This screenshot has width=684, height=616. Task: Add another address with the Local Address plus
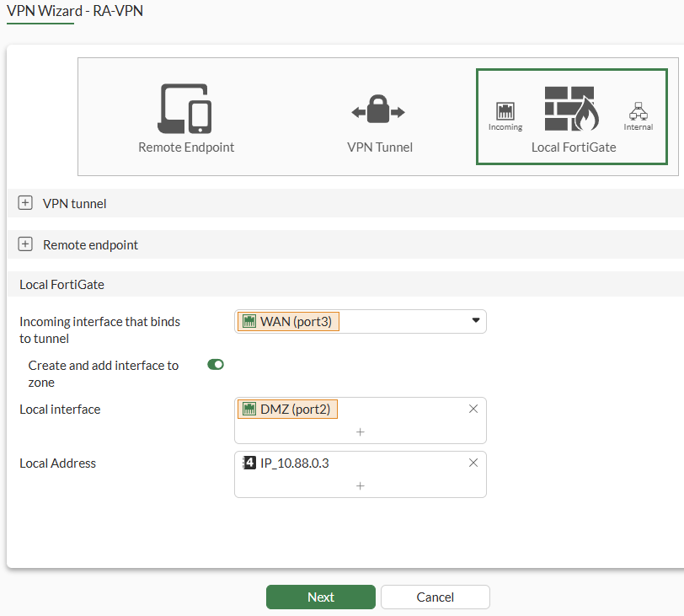point(360,486)
